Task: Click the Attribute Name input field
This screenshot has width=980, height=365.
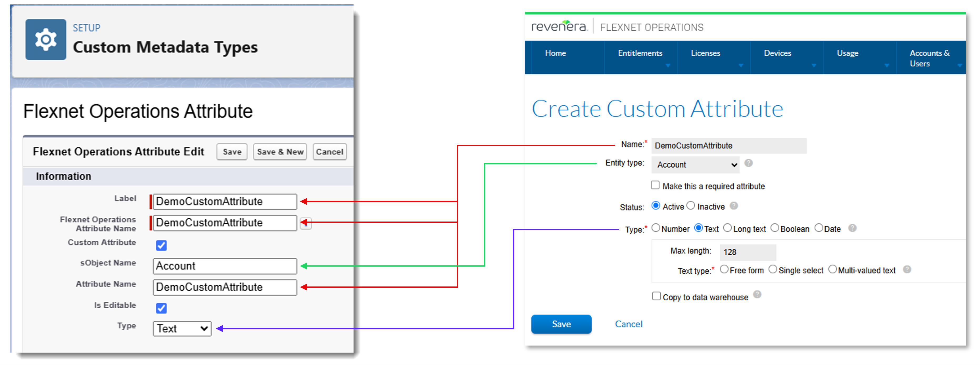Action: 225,287
